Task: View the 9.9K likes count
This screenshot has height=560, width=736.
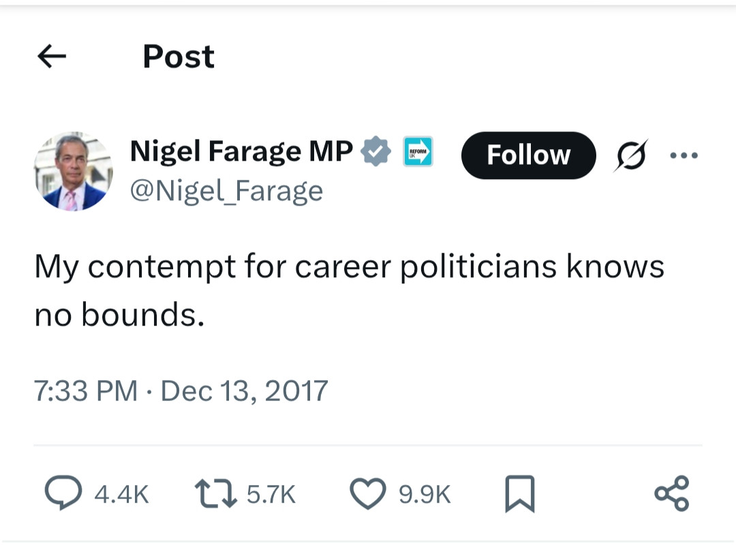Action: [x=425, y=495]
